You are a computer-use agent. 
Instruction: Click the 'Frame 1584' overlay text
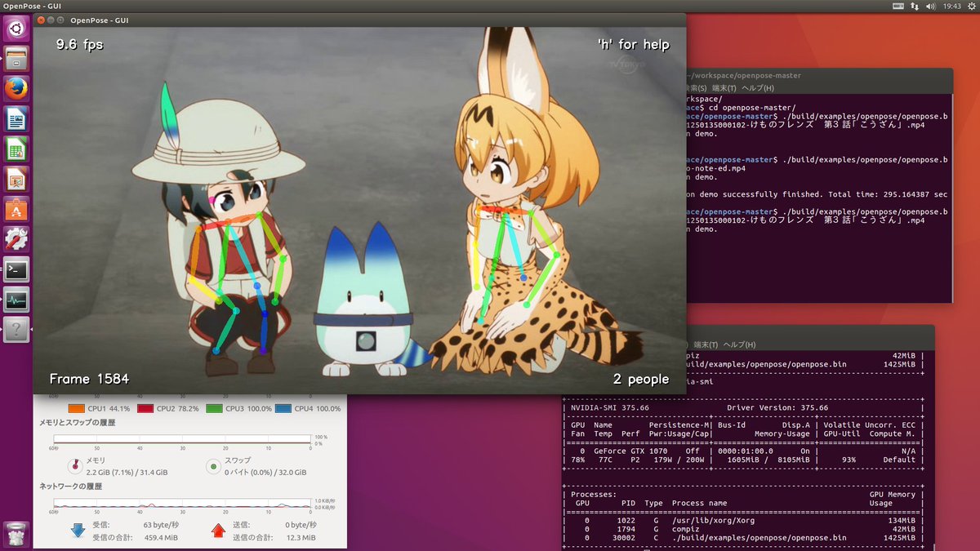click(89, 379)
